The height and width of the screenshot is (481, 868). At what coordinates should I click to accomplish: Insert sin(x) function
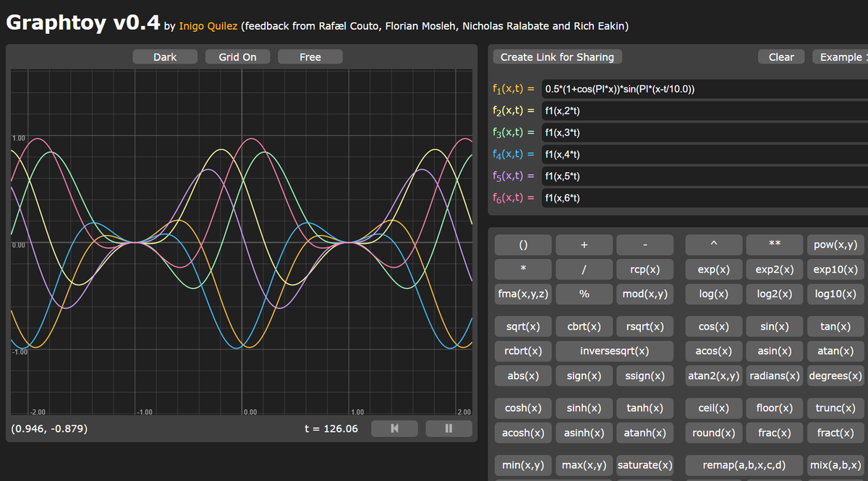click(775, 326)
